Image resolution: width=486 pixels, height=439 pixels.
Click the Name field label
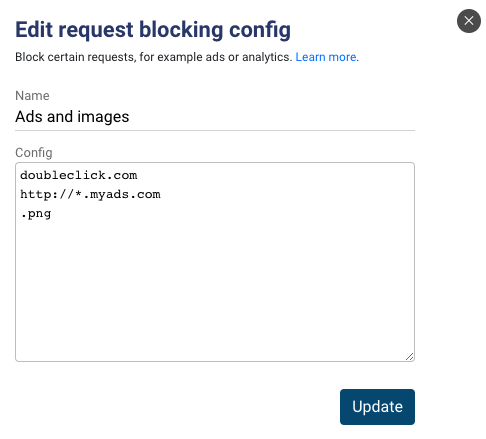tap(32, 96)
